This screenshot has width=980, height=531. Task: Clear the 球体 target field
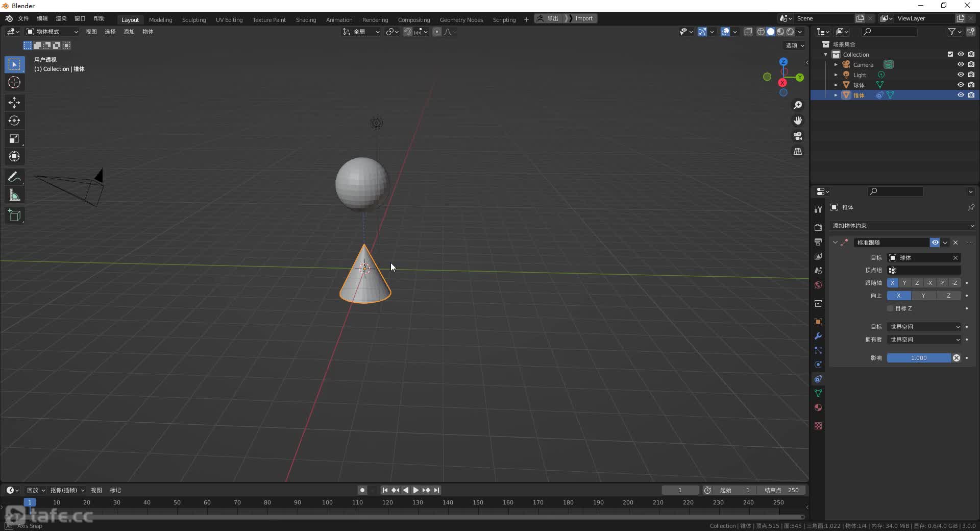pos(955,258)
